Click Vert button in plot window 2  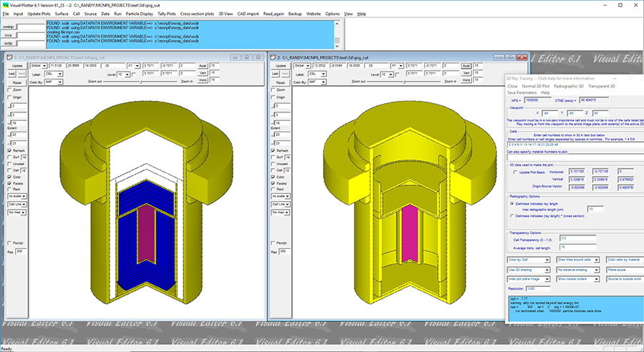pyautogui.click(x=466, y=73)
